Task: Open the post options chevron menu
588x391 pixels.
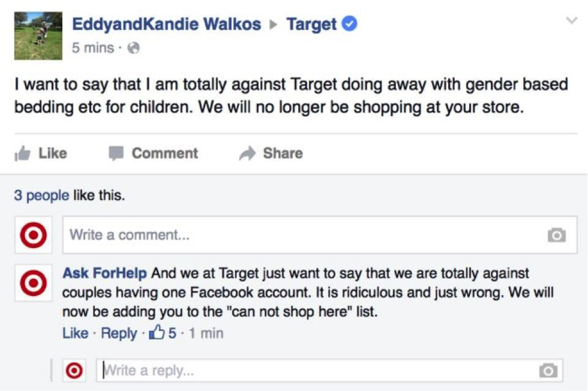Action: click(x=571, y=20)
